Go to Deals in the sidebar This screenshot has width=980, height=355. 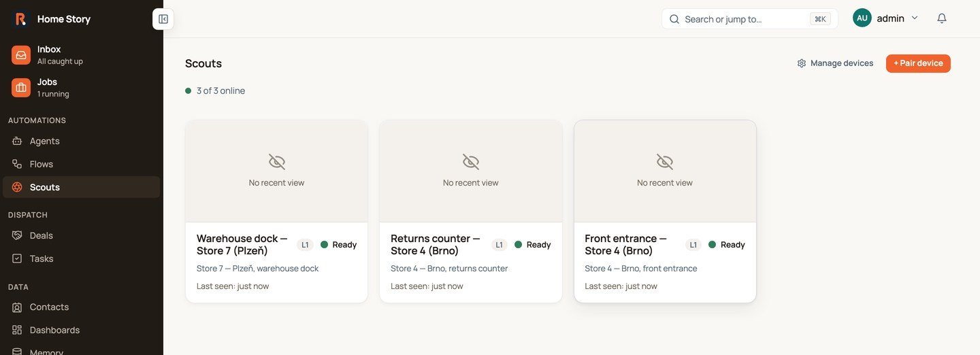(x=82, y=235)
